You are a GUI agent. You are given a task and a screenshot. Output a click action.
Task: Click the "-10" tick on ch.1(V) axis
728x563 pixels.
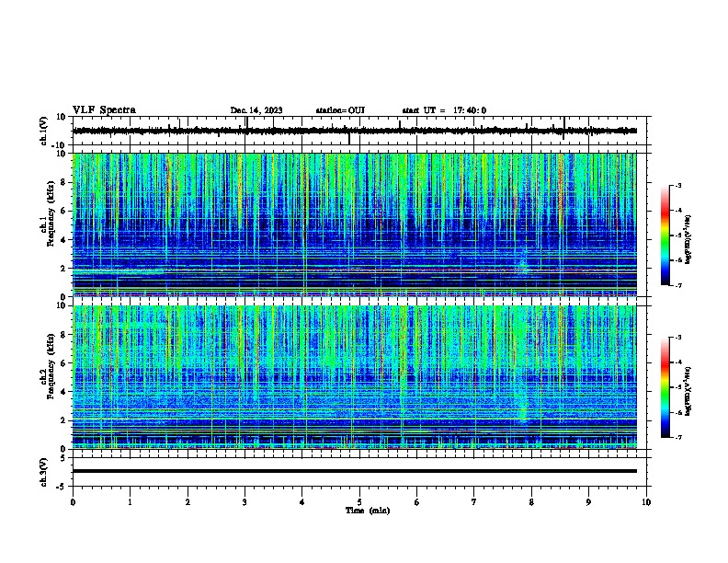pyautogui.click(x=60, y=145)
